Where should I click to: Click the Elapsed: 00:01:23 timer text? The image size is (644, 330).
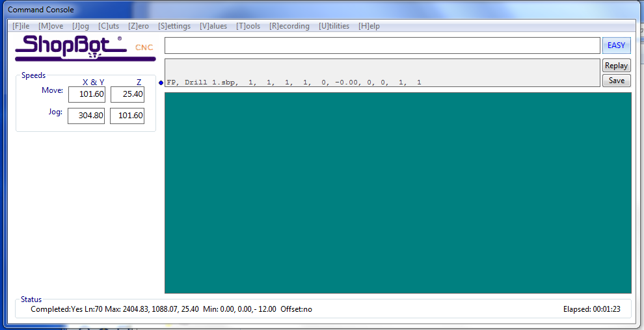tap(591, 309)
